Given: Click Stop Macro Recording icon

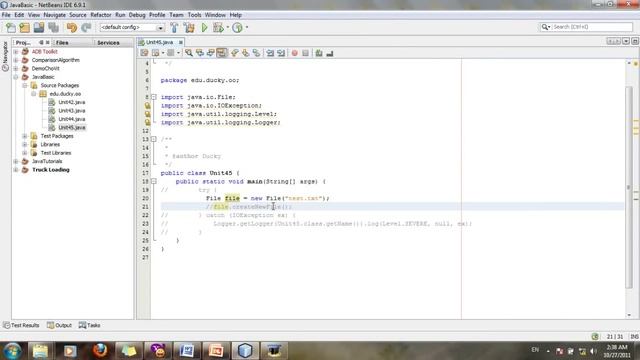Looking at the screenshot, I should click(305, 53).
